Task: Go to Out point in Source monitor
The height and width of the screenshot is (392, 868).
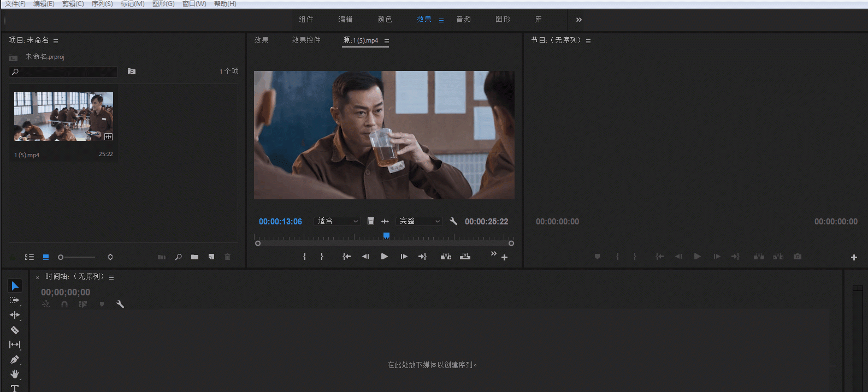Action: pyautogui.click(x=422, y=257)
